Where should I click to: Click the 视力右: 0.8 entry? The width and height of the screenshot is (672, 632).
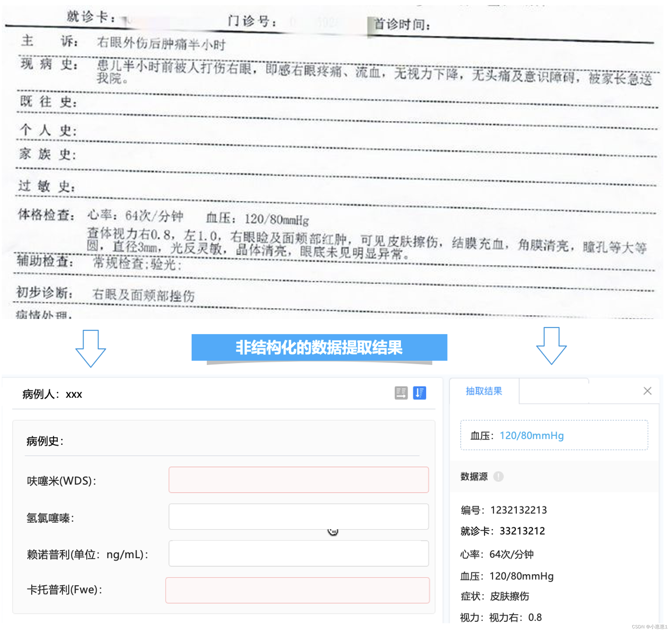515,617
